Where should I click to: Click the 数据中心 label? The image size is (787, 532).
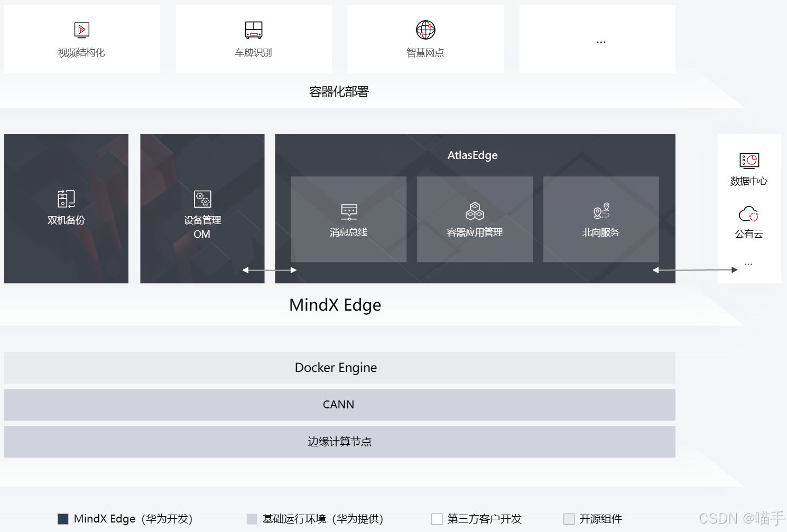[x=749, y=181]
